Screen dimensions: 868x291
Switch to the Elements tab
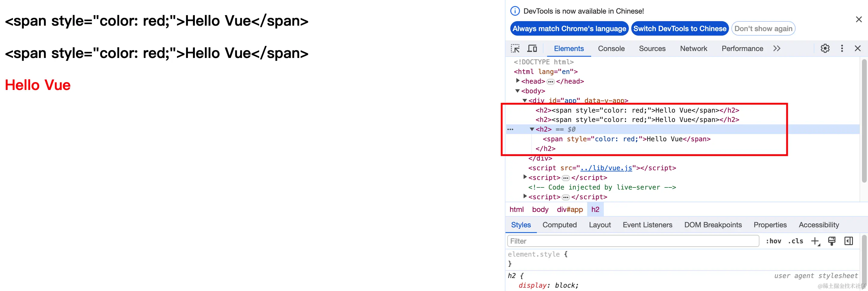pyautogui.click(x=569, y=49)
